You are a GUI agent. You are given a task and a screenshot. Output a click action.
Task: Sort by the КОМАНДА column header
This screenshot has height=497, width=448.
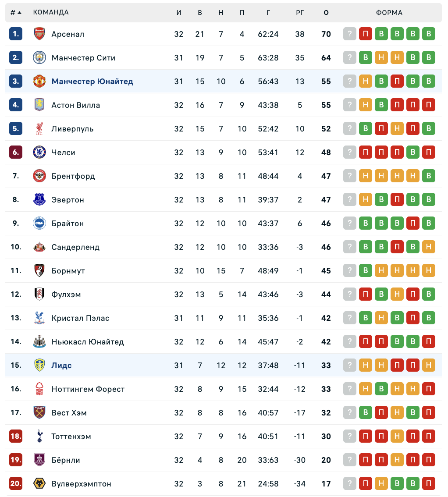51,13
